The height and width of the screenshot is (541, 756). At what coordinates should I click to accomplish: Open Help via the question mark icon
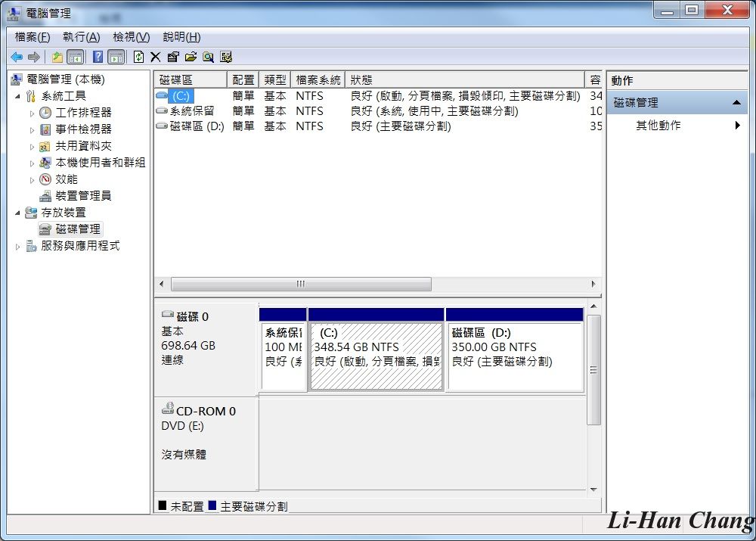point(98,57)
